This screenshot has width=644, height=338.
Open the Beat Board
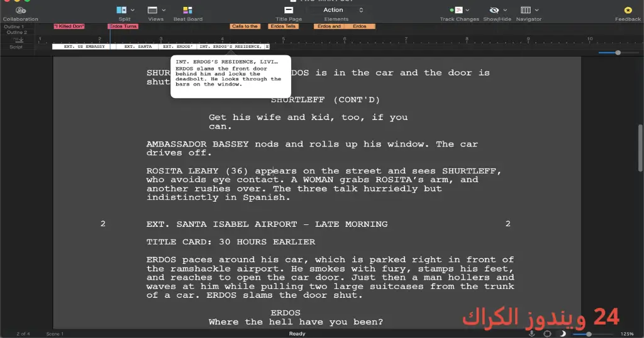pos(187,14)
